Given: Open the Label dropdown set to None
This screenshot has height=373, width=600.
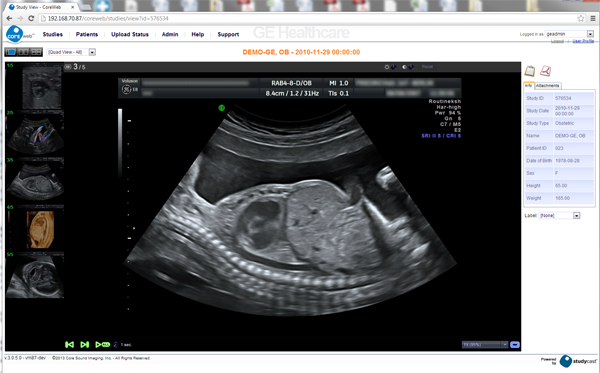Looking at the screenshot, I should [x=559, y=216].
